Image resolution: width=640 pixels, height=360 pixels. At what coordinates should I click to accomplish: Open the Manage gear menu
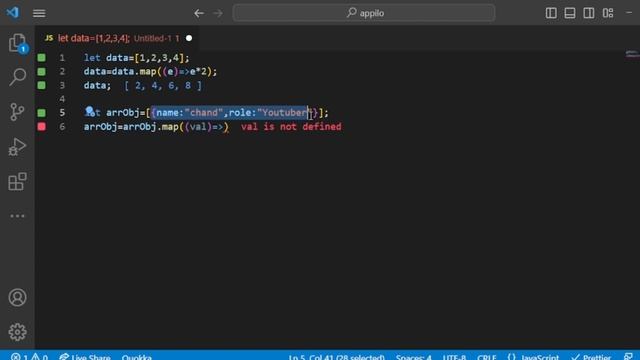pos(17,332)
